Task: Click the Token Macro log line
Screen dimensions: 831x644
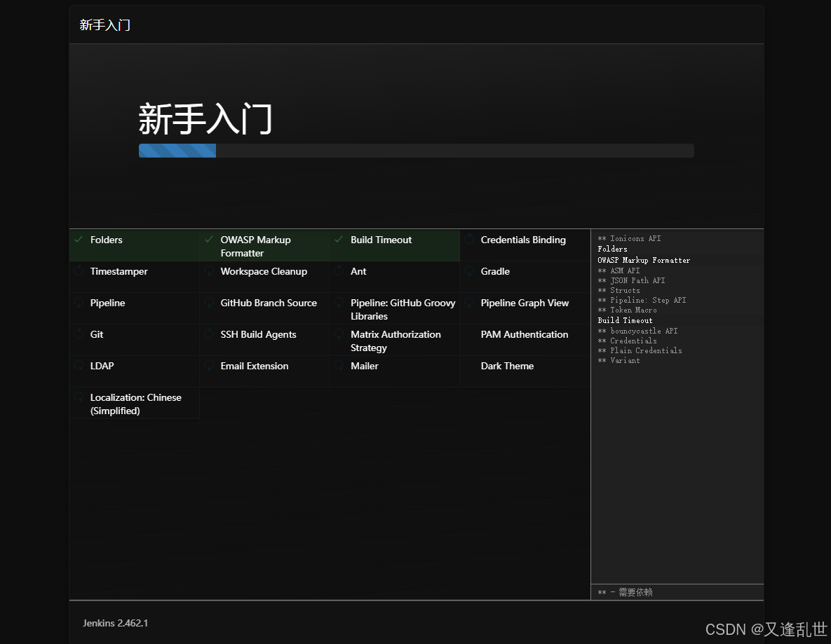Action: click(x=627, y=310)
